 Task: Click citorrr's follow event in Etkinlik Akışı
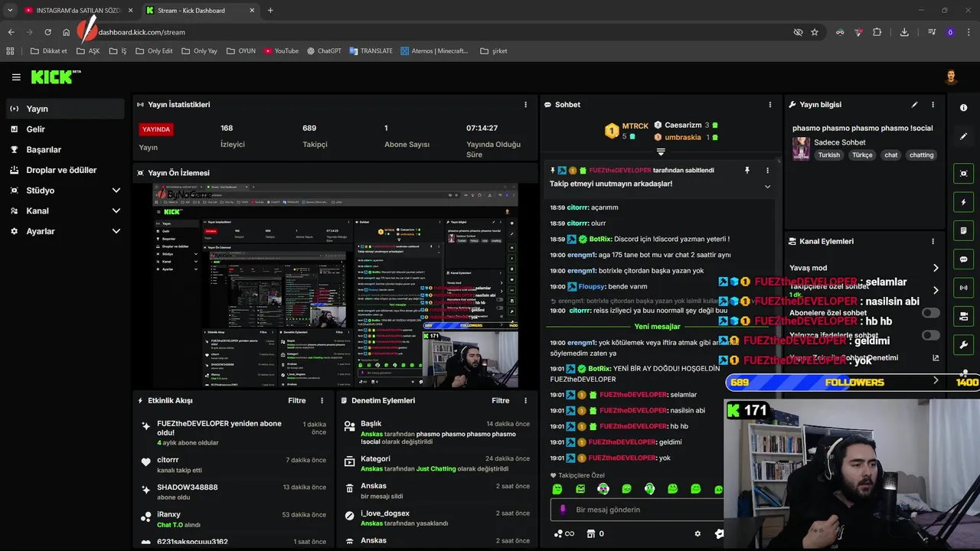point(234,465)
